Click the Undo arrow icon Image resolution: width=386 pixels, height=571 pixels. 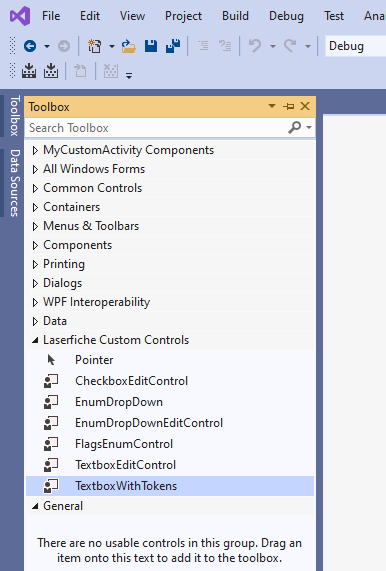point(255,46)
